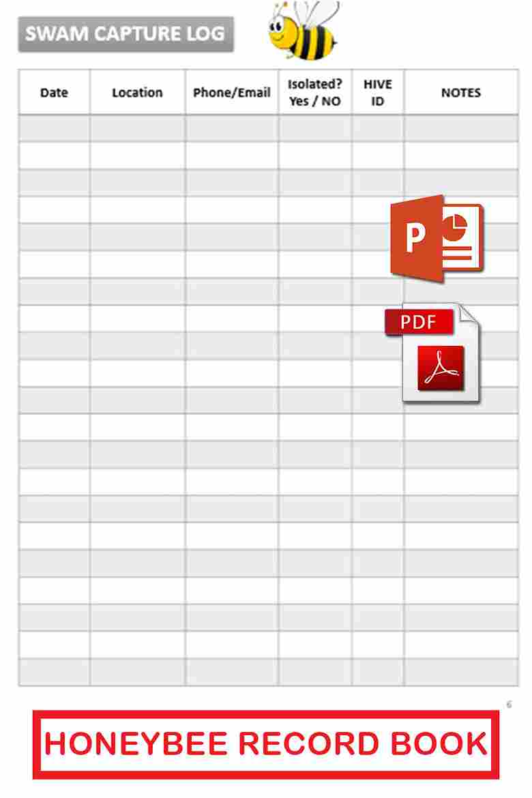Click the last row's NOTES cell
The image size is (532, 798).
coord(461,672)
